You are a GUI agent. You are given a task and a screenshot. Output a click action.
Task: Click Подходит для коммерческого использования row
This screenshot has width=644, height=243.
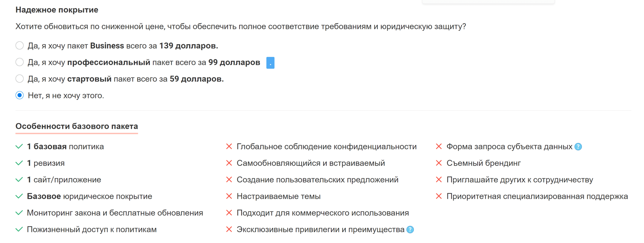[323, 213]
